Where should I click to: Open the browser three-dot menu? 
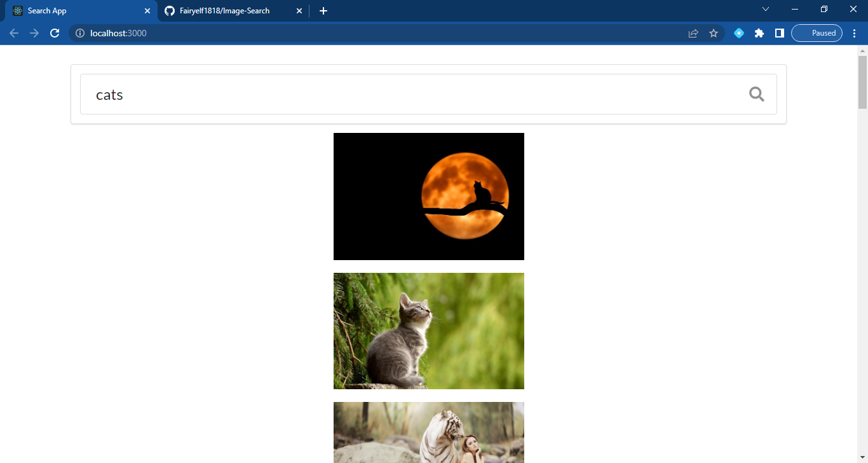tap(855, 33)
